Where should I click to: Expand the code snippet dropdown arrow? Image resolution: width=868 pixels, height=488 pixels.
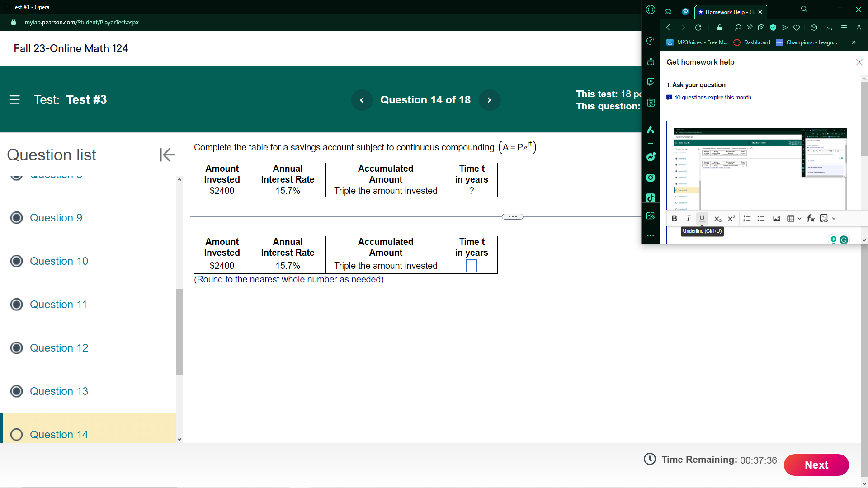834,218
